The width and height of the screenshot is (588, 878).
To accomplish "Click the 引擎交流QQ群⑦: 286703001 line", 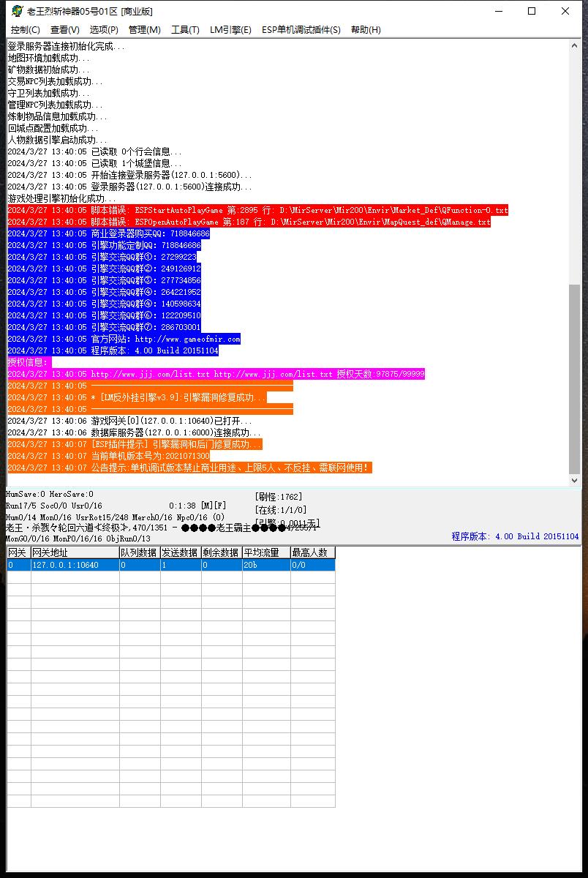I will pos(104,327).
